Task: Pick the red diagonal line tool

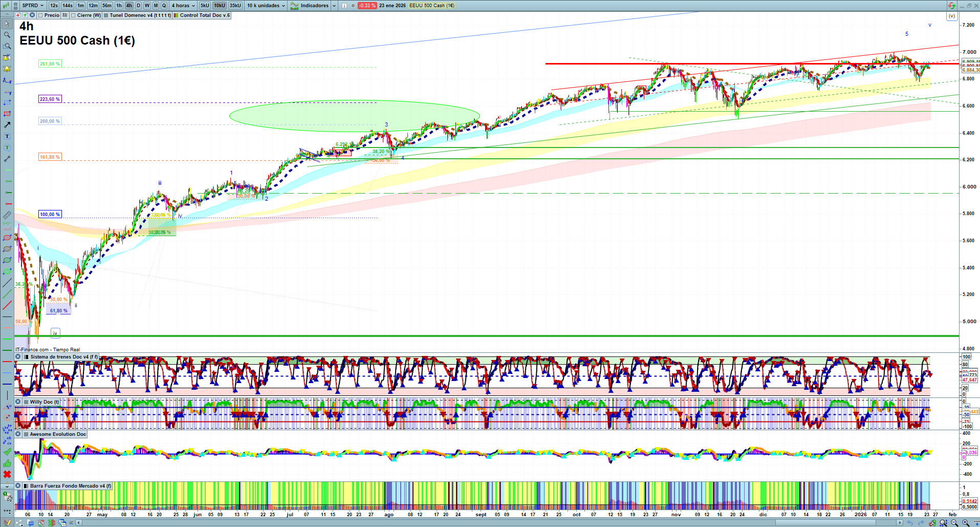Action: pyautogui.click(x=7, y=305)
